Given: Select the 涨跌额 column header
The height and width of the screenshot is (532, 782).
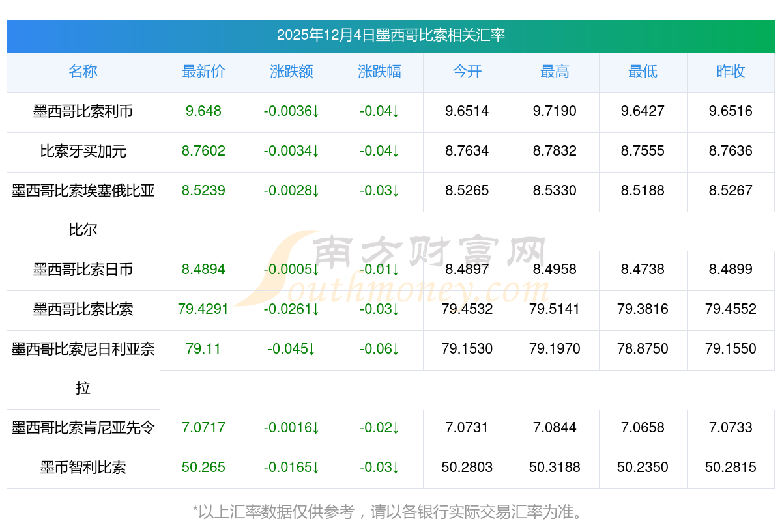Looking at the screenshot, I should 291,72.
